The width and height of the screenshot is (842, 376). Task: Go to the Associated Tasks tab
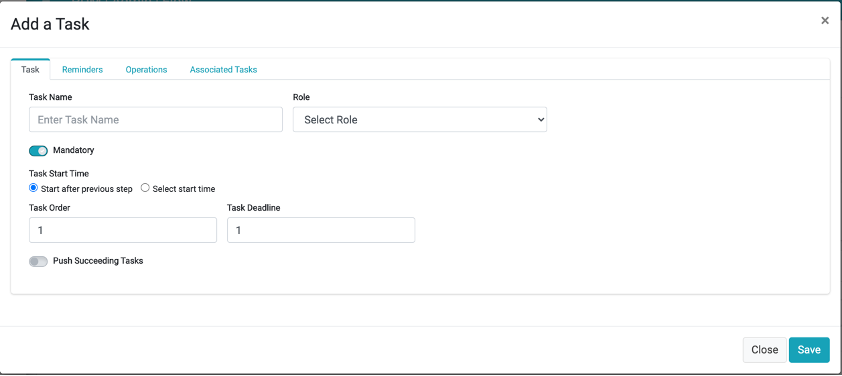click(x=223, y=69)
